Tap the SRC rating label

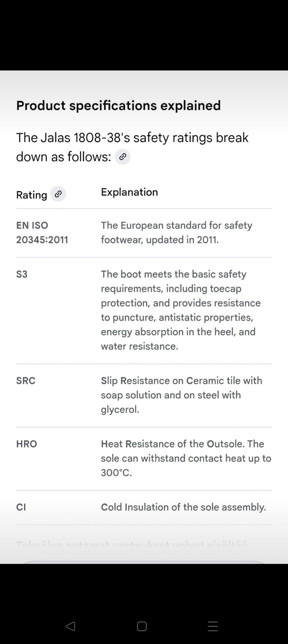[x=26, y=381]
